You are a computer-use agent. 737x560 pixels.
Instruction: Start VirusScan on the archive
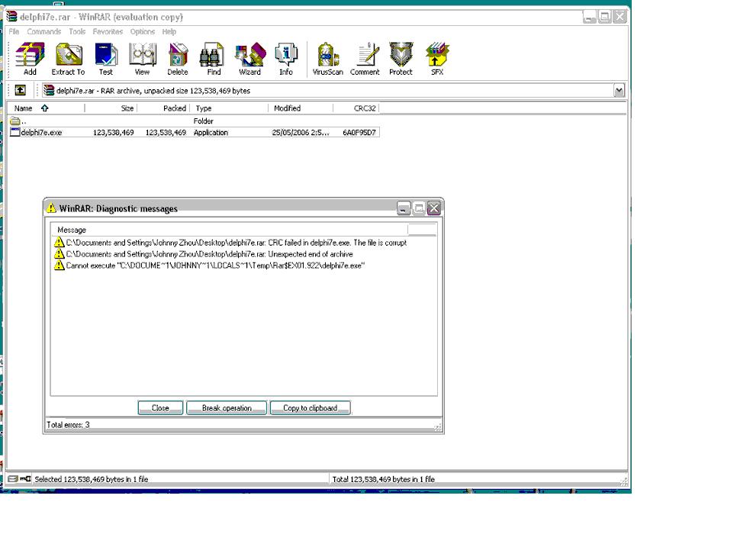(x=327, y=59)
